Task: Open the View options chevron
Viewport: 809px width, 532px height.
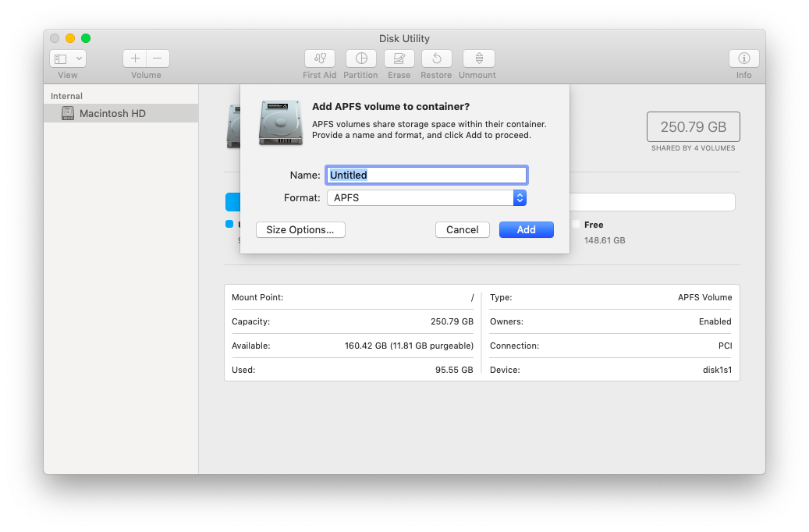Action: 78,58
